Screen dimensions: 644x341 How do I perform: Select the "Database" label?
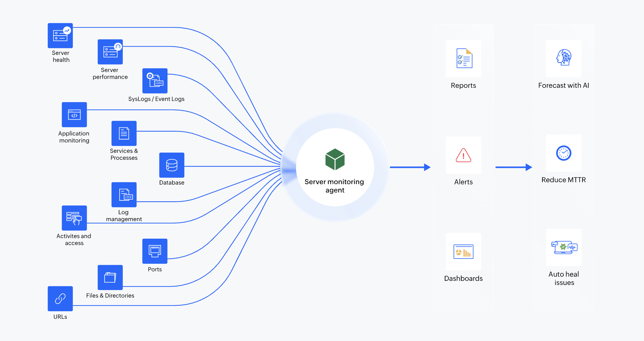[x=172, y=183]
